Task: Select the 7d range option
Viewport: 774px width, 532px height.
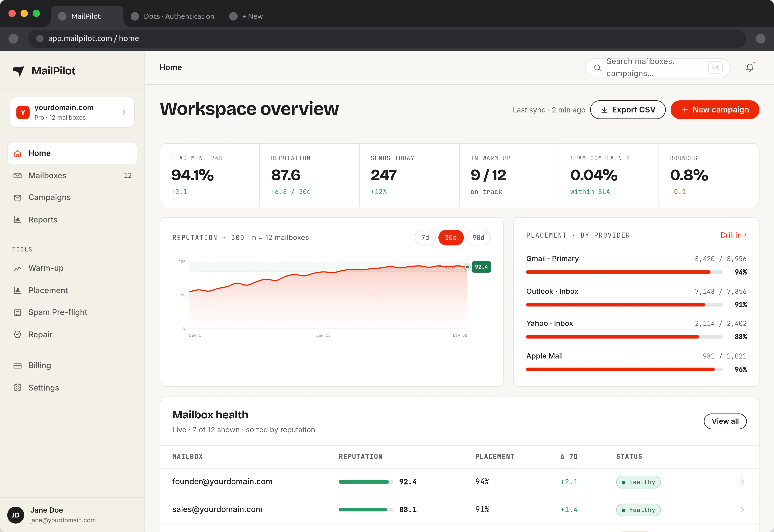Action: (425, 238)
